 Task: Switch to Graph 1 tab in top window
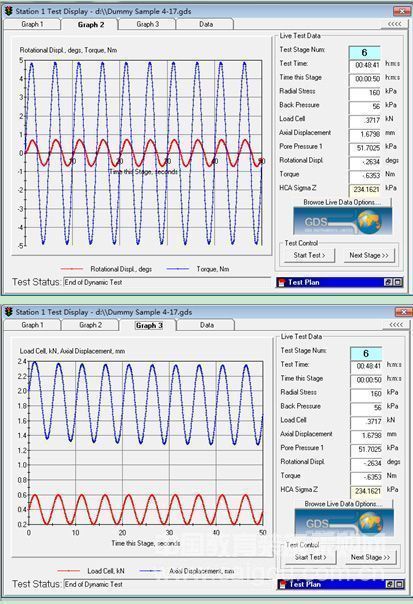click(32, 24)
